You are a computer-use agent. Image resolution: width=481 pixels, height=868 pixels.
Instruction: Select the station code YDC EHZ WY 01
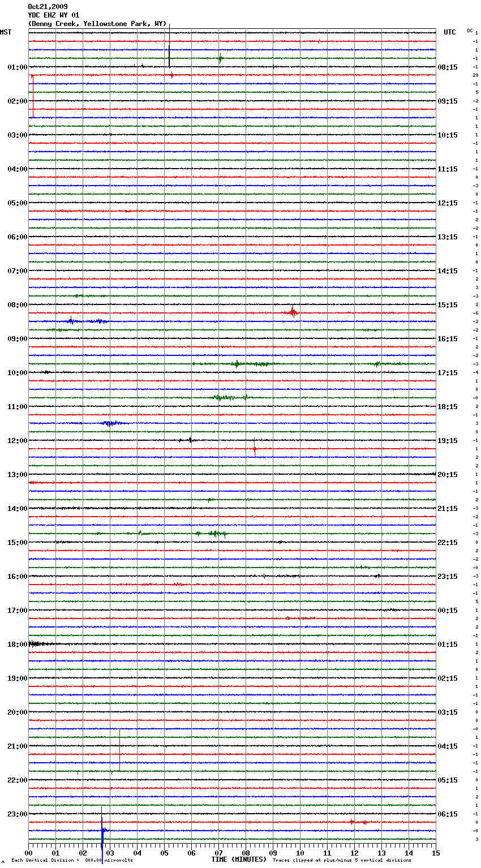pos(54,15)
